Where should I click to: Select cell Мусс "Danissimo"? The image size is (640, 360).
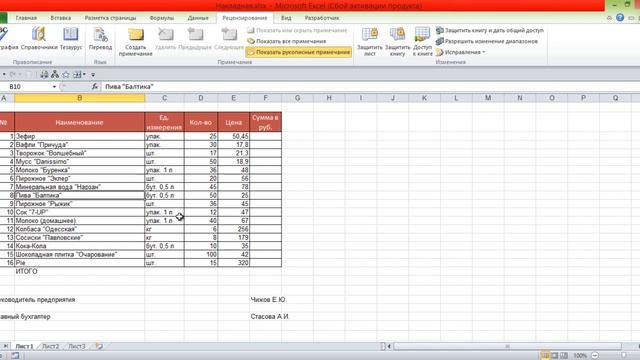coord(80,162)
